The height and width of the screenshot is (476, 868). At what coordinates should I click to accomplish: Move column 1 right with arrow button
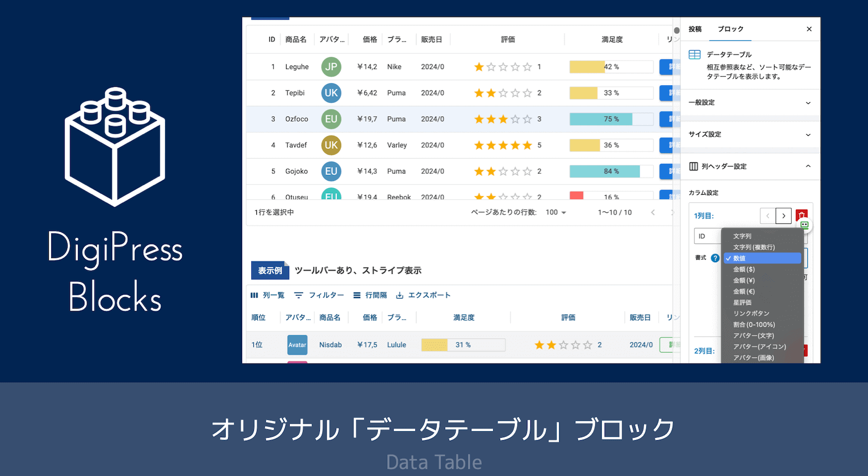(x=784, y=216)
